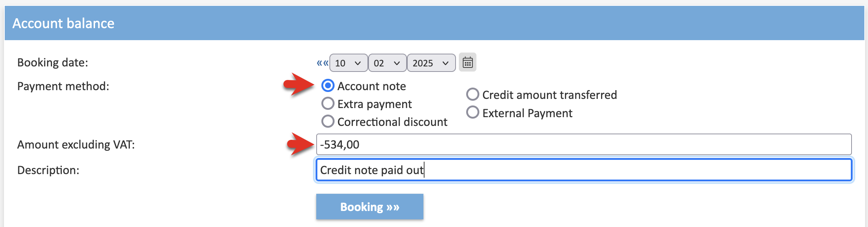Viewport: 868px width, 227px height.
Task: Choose External Payment radio button
Action: (x=473, y=112)
